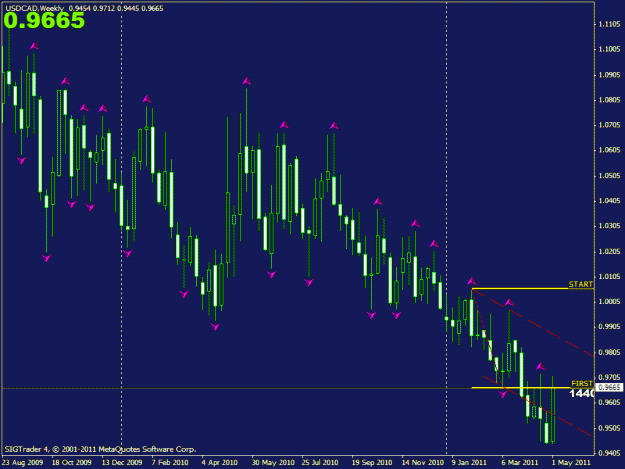Click the 19 Sep 2010 date label
The height and width of the screenshot is (469, 625).
click(x=372, y=463)
